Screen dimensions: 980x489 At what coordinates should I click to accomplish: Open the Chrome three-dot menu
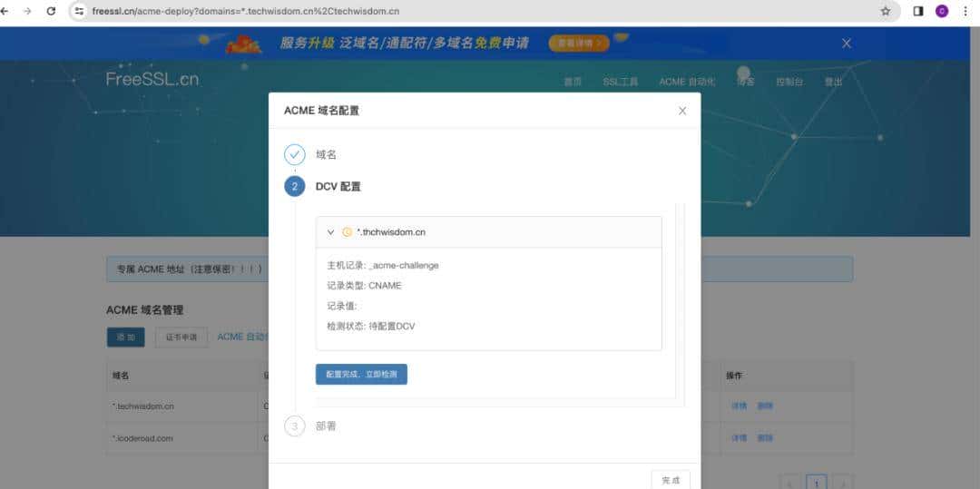click(x=965, y=11)
